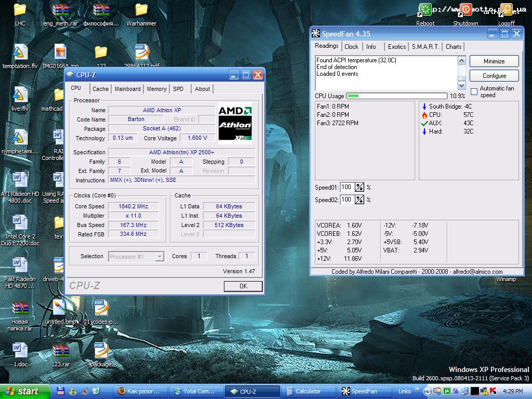
Task: Open the Start menu
Action: tap(25, 391)
